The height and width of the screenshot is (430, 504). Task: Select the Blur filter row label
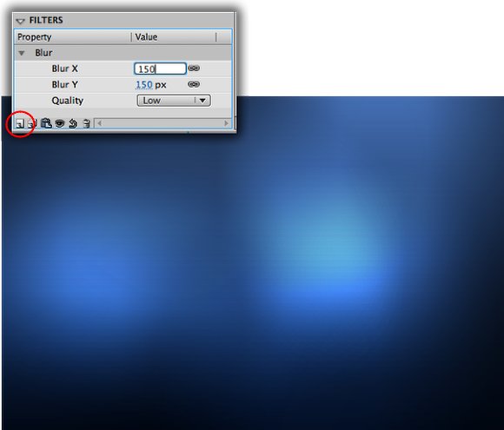pos(43,53)
